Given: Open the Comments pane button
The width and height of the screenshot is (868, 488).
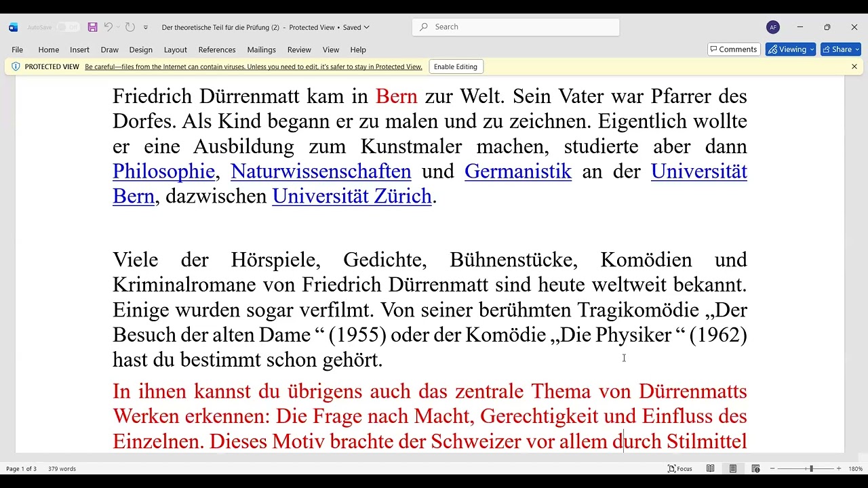Looking at the screenshot, I should click(734, 49).
